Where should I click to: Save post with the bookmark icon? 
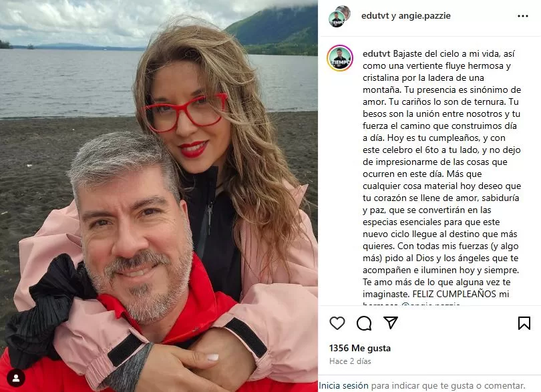pos(524,323)
